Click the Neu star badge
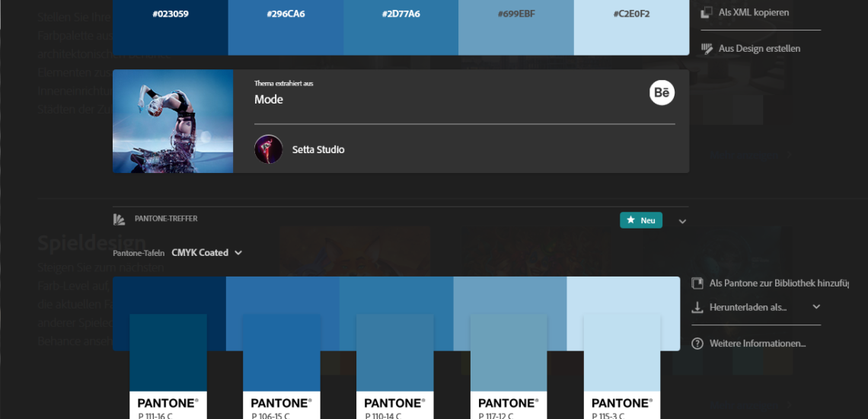Viewport: 868px width, 419px height. [x=640, y=220]
